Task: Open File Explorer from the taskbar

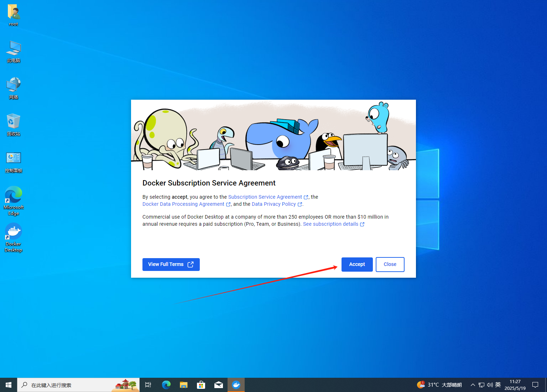Action: 183,385
